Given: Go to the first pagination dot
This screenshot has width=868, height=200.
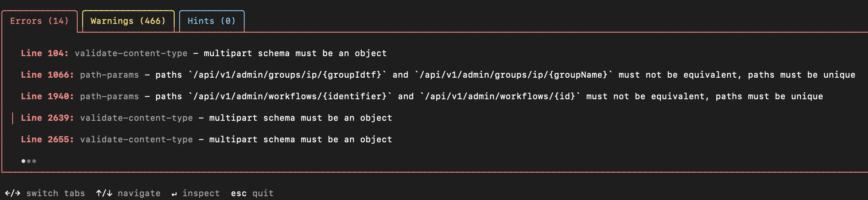Looking at the screenshot, I should click(x=23, y=161).
